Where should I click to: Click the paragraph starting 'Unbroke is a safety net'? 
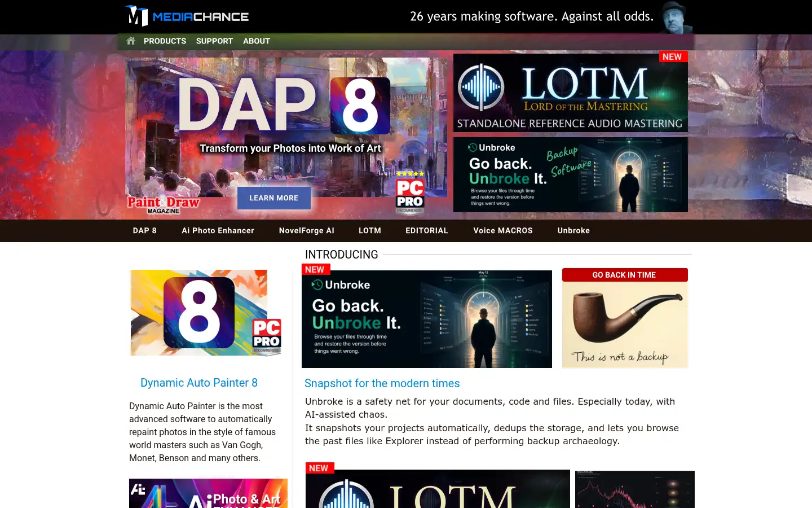click(492, 421)
